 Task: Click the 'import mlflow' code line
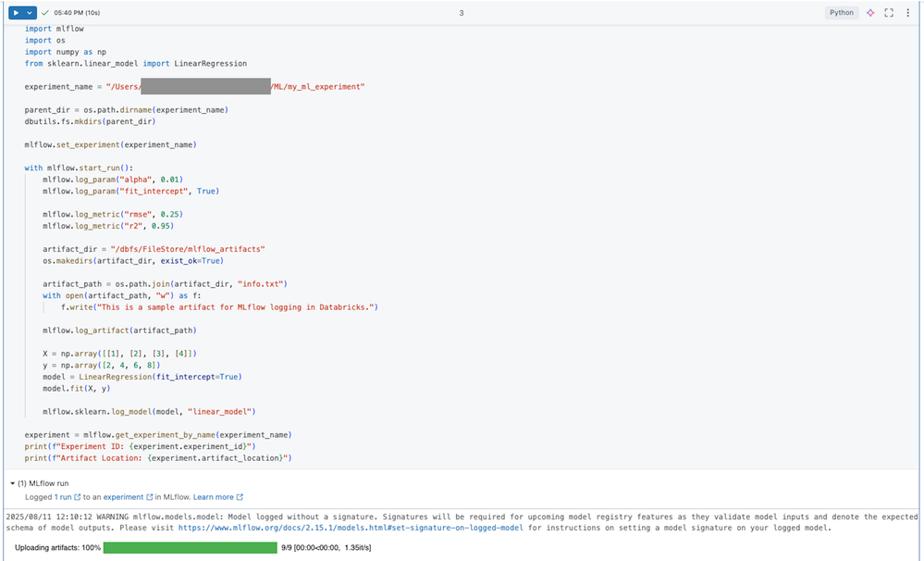(x=54, y=29)
